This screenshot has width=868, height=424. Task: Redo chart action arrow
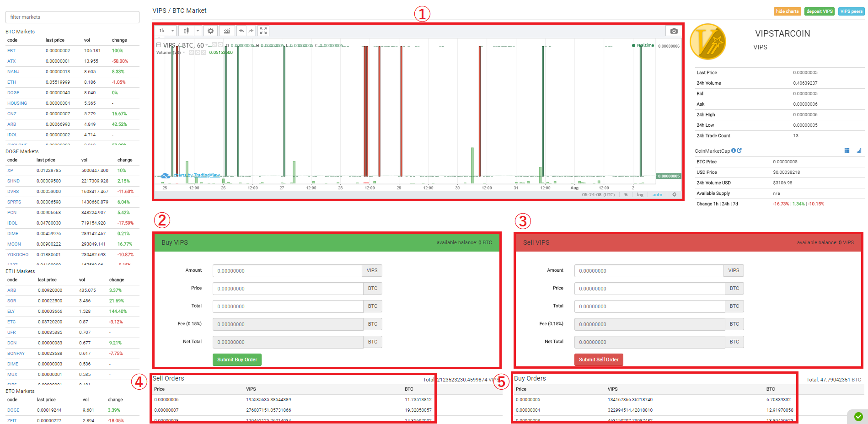[x=251, y=31]
